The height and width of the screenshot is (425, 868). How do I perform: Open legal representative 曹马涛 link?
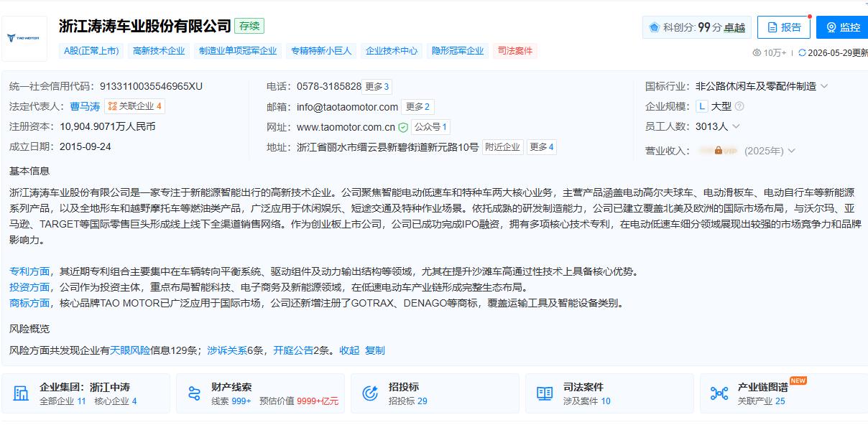pos(85,106)
